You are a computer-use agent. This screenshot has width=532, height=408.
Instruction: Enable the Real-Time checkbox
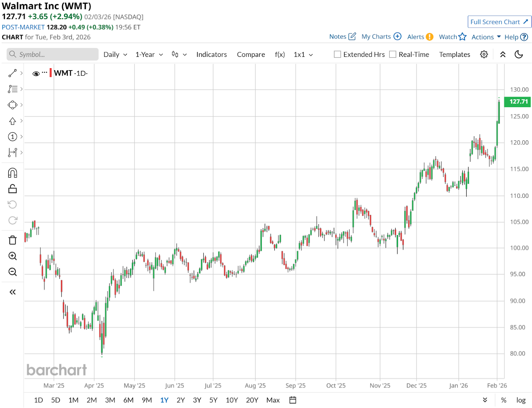click(393, 55)
